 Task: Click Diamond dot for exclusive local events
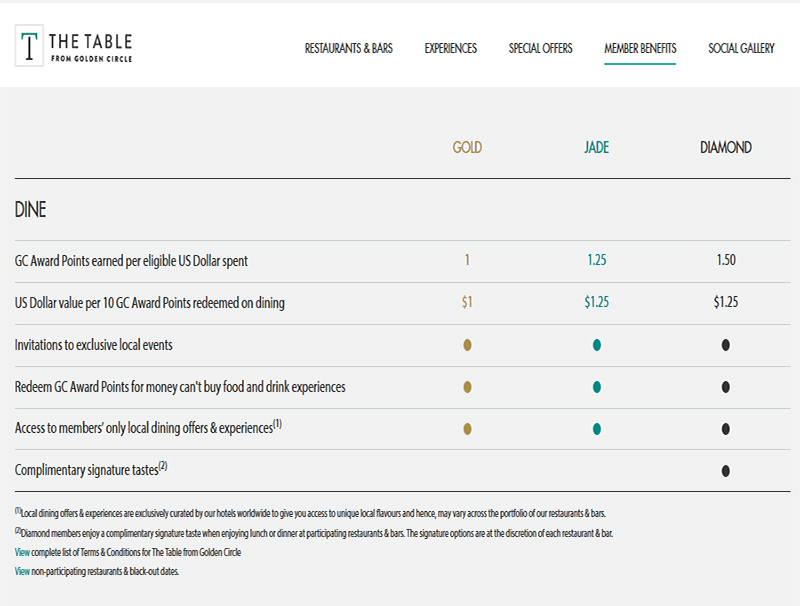[726, 345]
